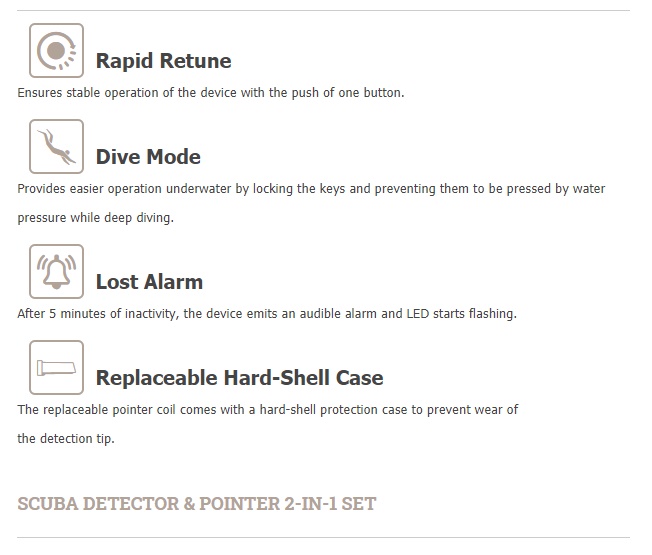Click the text 'pressure while deep diving.'

click(96, 218)
